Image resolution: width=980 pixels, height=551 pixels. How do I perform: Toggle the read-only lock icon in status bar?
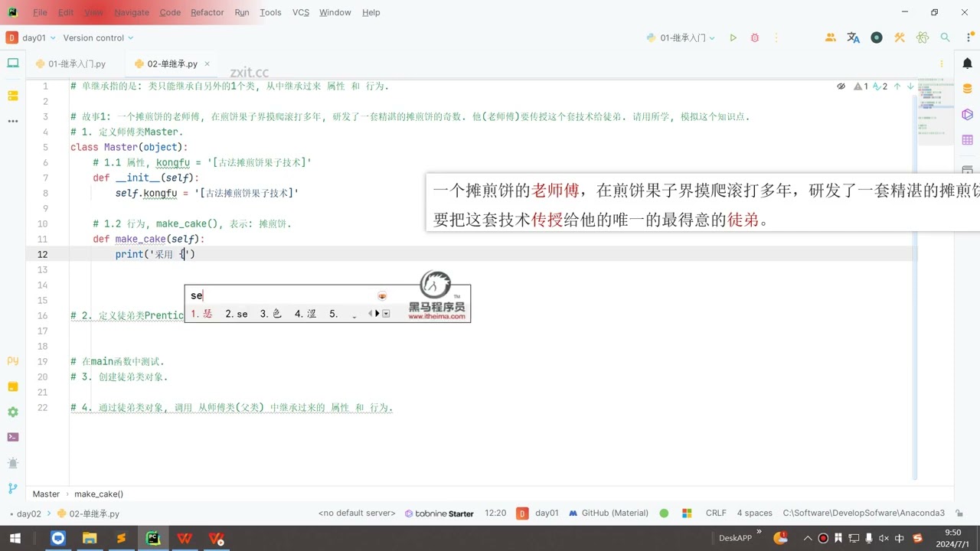(961, 514)
